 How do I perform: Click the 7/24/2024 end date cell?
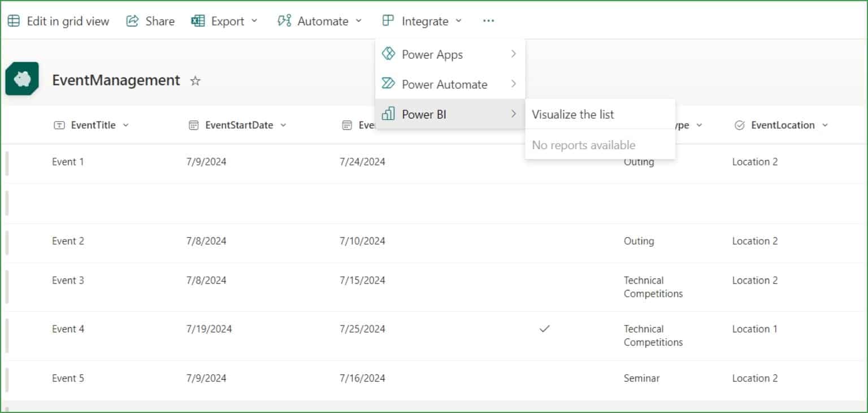pos(362,162)
